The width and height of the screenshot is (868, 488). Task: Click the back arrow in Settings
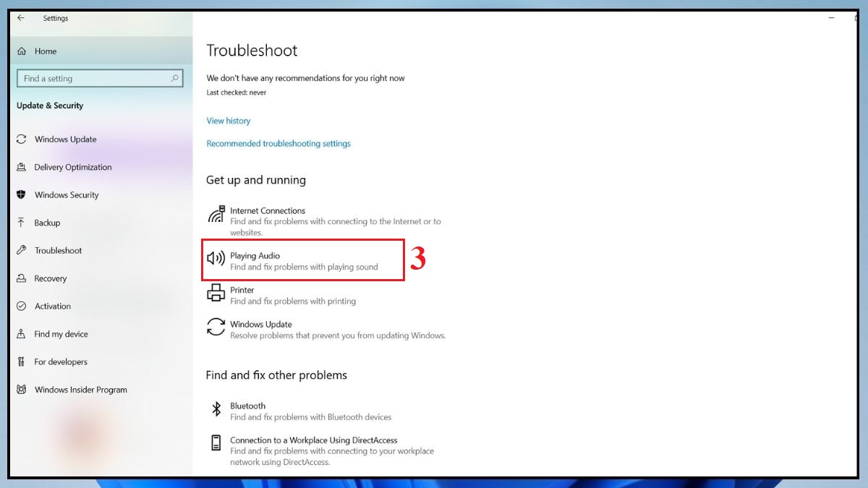(21, 18)
